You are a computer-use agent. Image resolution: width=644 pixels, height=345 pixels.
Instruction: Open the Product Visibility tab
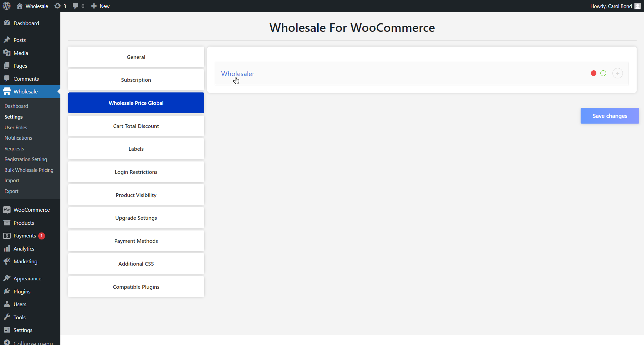pos(136,195)
